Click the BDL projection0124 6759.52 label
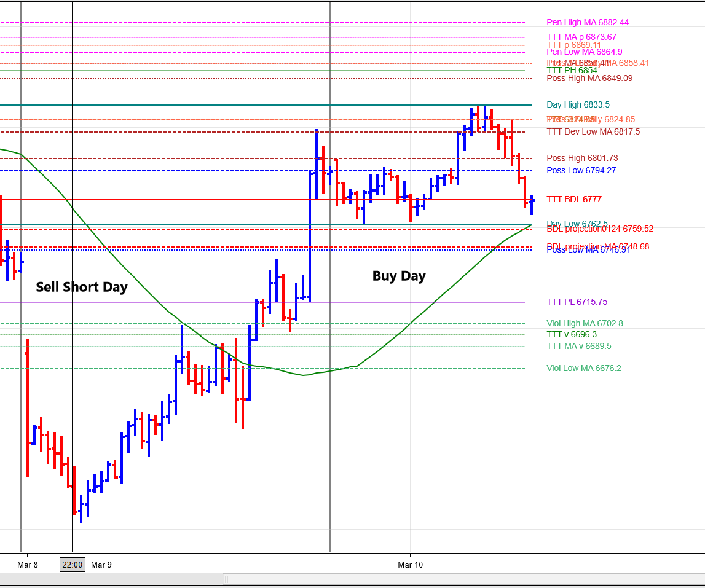 click(600, 229)
